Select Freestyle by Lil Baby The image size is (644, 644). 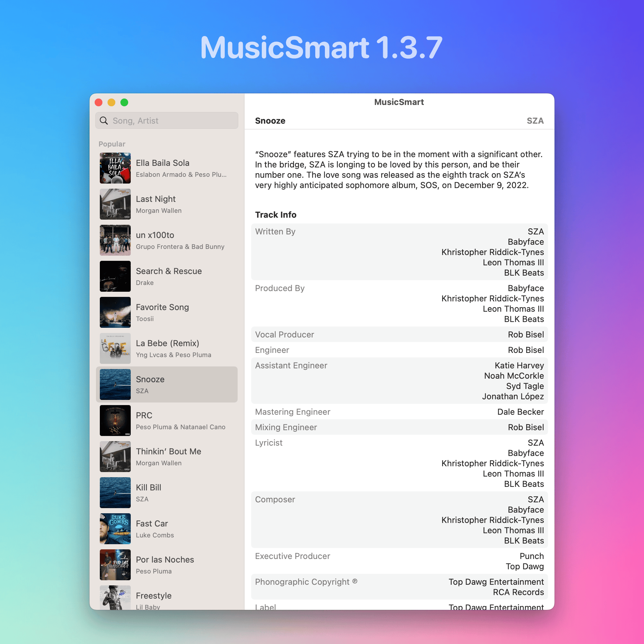[x=167, y=598]
